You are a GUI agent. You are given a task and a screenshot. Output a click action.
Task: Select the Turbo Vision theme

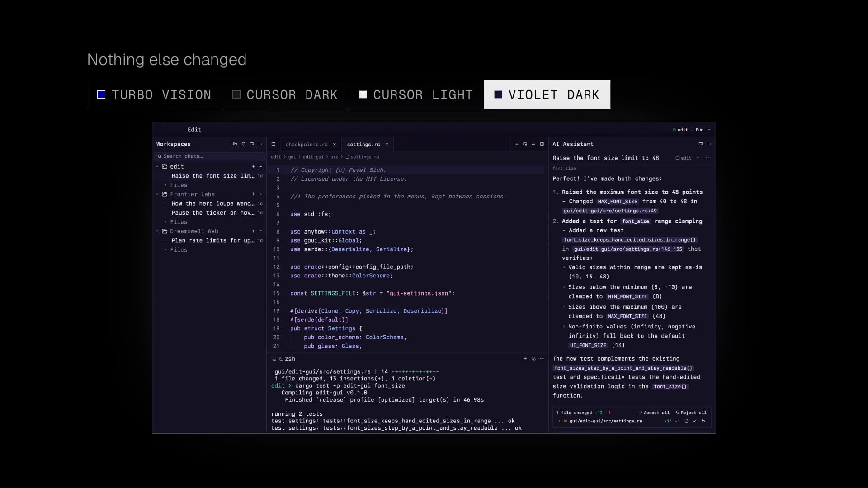(155, 94)
